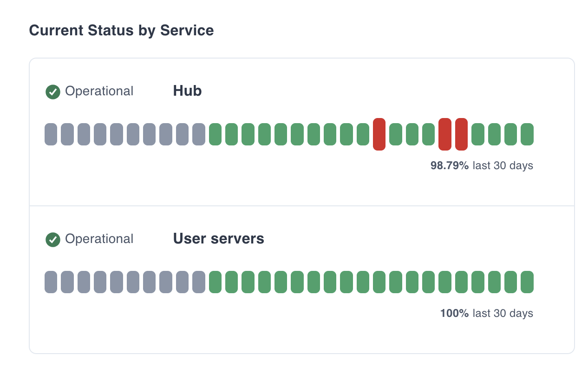
Task: Click the Operational status label for User servers
Action: pos(98,239)
